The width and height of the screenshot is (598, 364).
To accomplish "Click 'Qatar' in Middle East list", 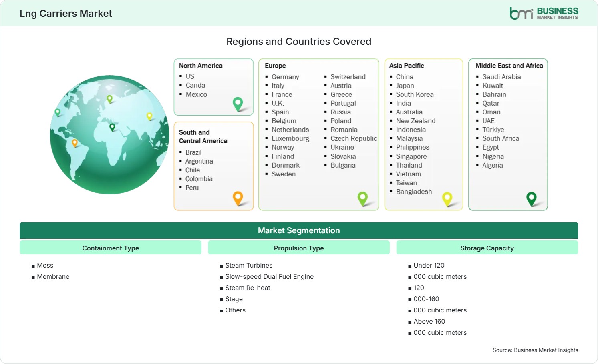I will tap(491, 103).
